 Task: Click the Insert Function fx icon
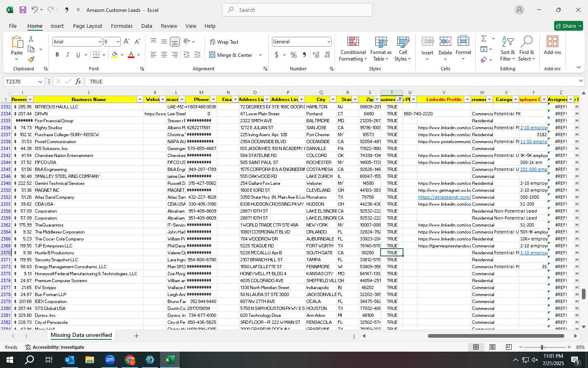pos(78,81)
